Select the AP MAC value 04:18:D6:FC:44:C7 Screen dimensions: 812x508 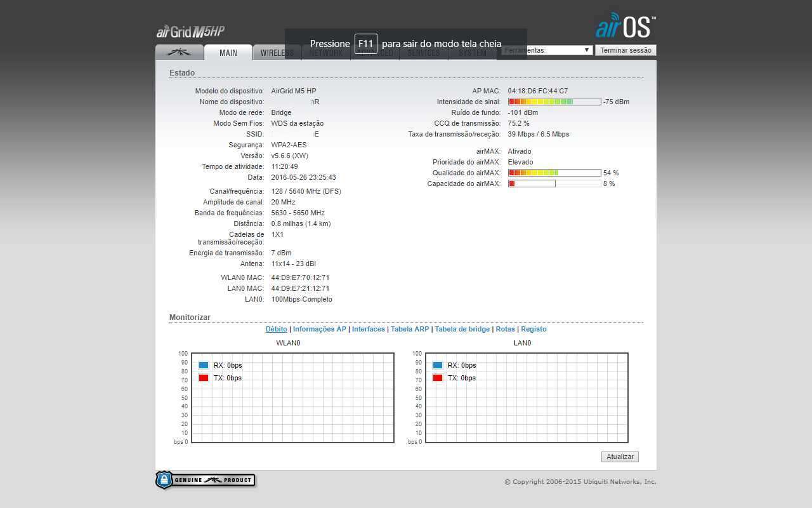pyautogui.click(x=538, y=91)
